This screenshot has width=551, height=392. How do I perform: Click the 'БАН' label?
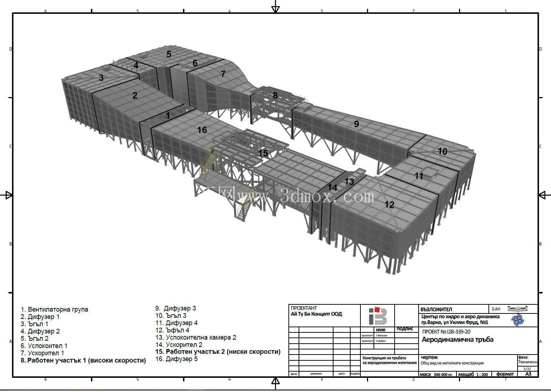pos(496,309)
